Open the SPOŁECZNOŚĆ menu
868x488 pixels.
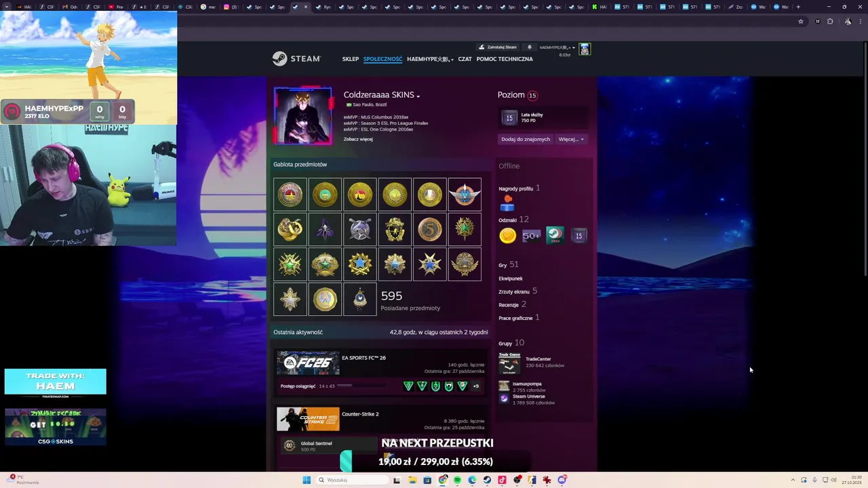383,59
